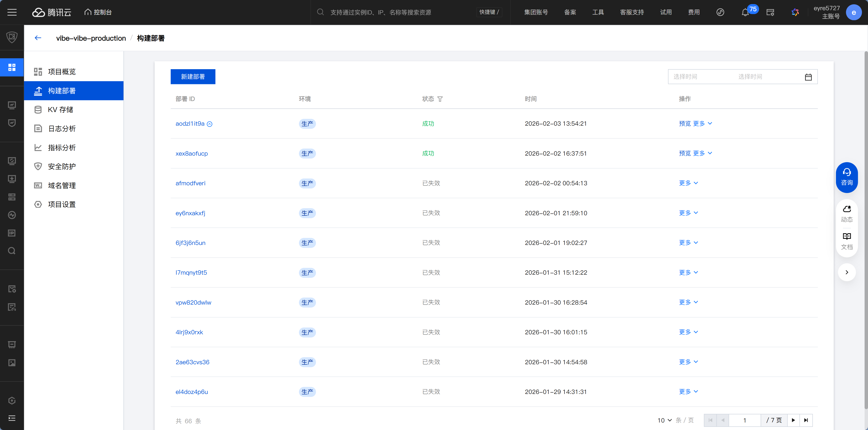
Task: Click the notification bell icon
Action: [745, 13]
